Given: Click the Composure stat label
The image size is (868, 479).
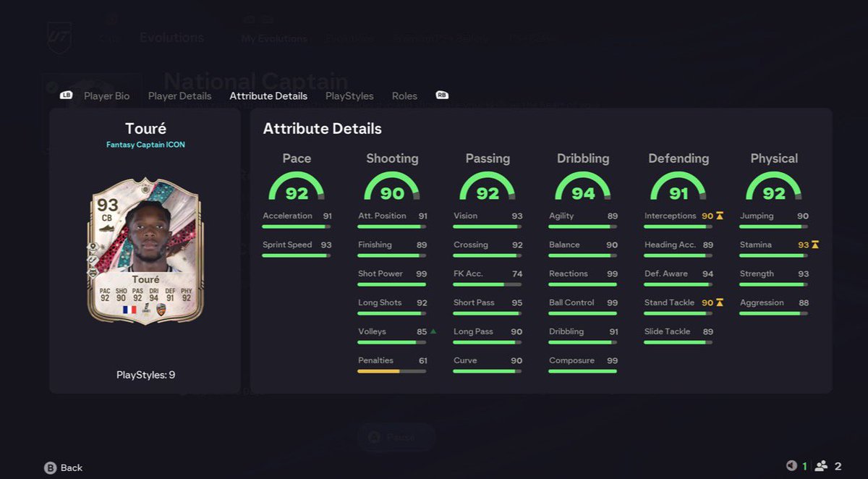Looking at the screenshot, I should pos(571,360).
